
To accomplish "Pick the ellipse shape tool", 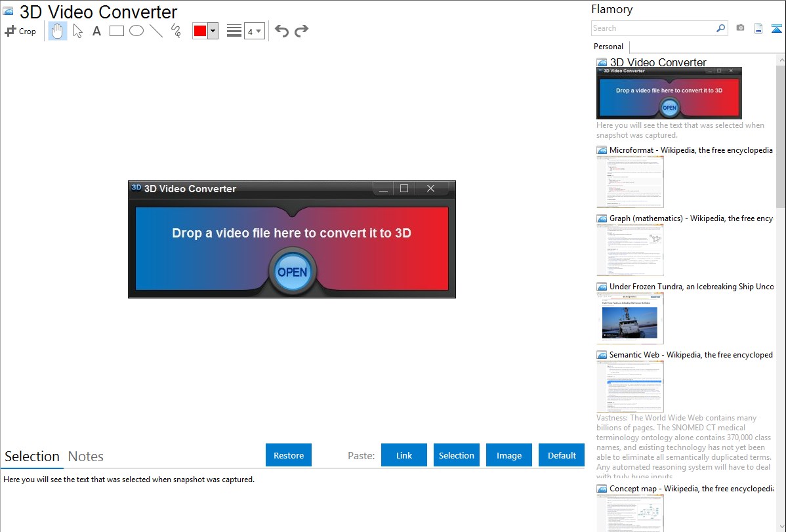I will point(136,31).
